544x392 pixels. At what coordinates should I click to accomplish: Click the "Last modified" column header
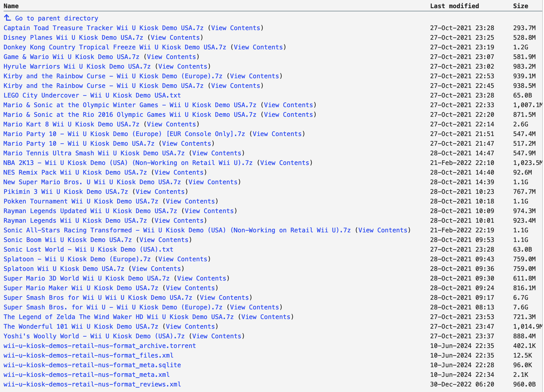(x=455, y=6)
